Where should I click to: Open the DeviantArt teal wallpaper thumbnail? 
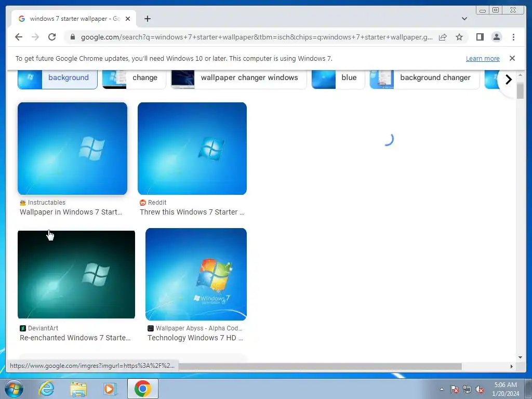(x=76, y=274)
